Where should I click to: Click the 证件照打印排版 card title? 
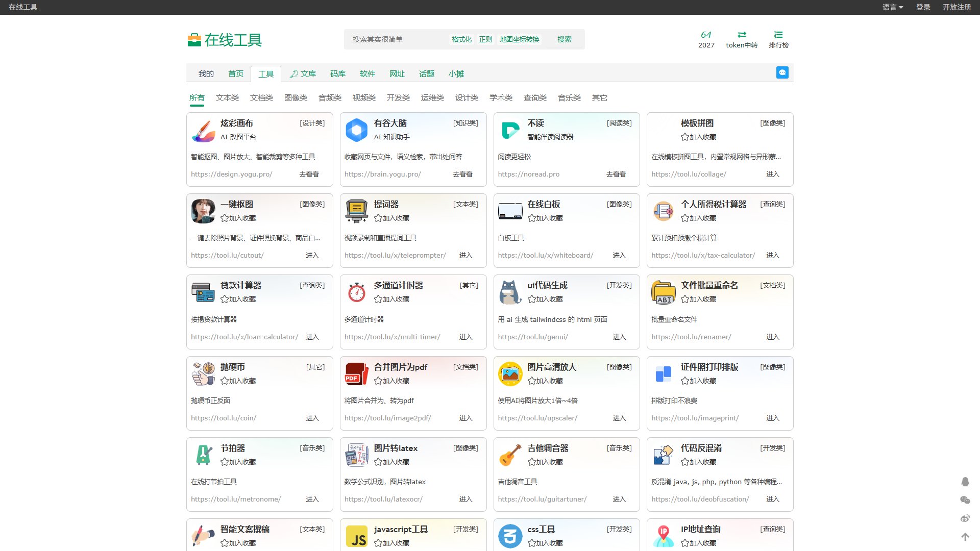(709, 367)
